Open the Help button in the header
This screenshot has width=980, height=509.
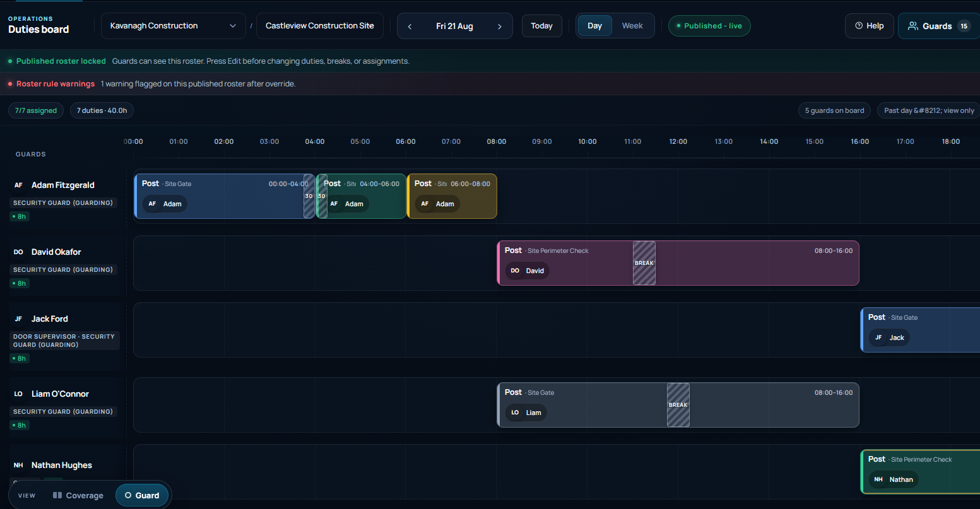(869, 26)
